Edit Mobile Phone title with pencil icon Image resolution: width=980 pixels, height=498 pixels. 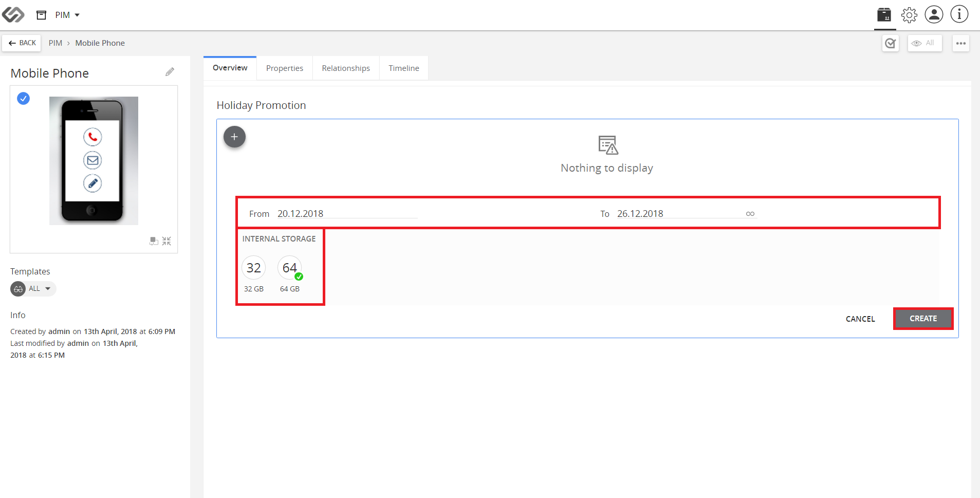[170, 72]
